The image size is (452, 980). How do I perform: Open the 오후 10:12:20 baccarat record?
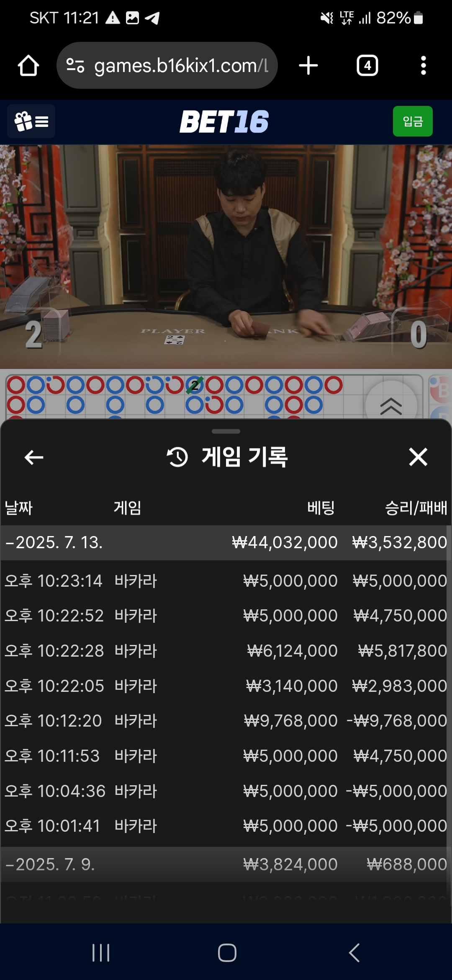point(226,721)
